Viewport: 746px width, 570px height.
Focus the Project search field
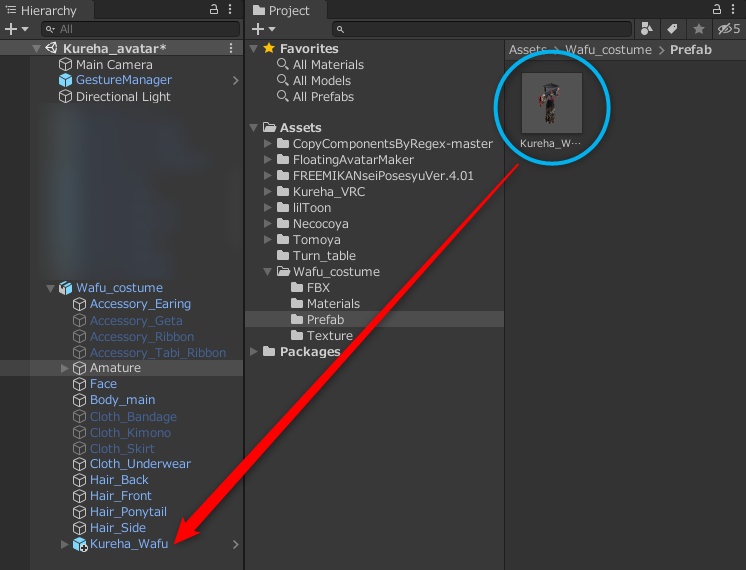click(482, 29)
